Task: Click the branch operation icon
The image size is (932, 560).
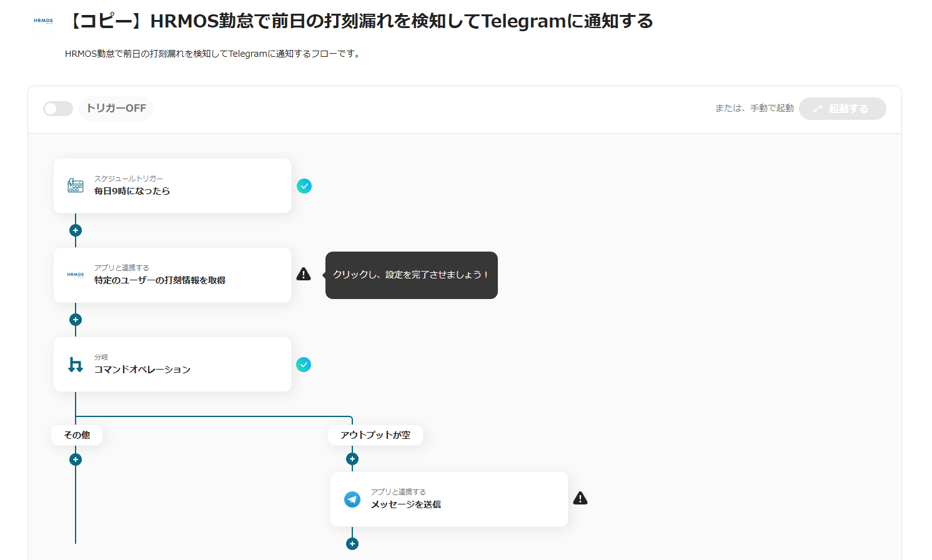Action: coord(76,365)
